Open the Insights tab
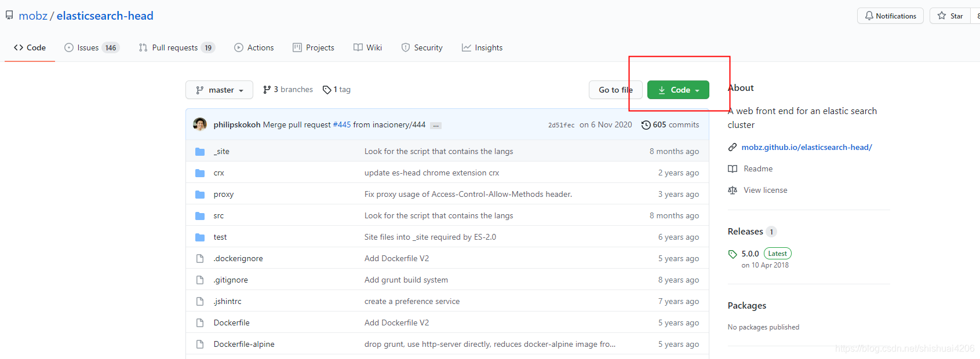 click(482, 47)
